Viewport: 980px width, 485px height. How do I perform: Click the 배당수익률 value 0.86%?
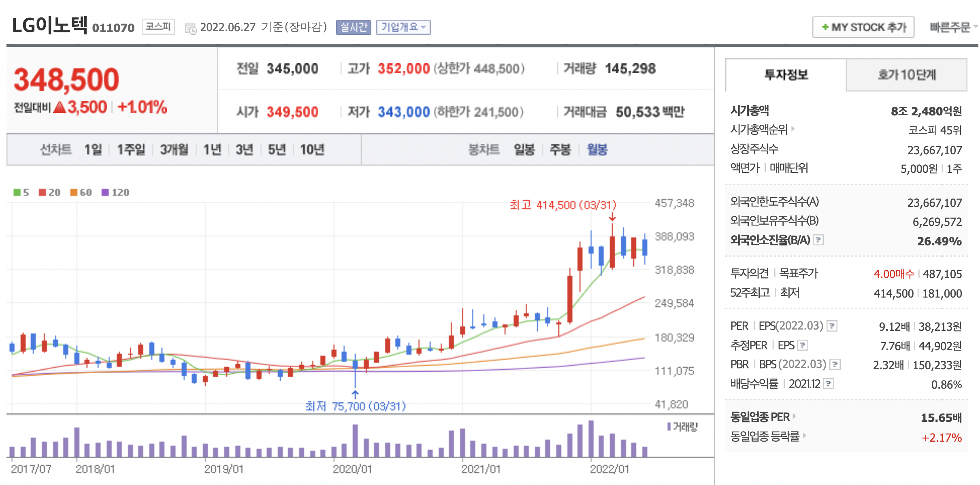(946, 385)
